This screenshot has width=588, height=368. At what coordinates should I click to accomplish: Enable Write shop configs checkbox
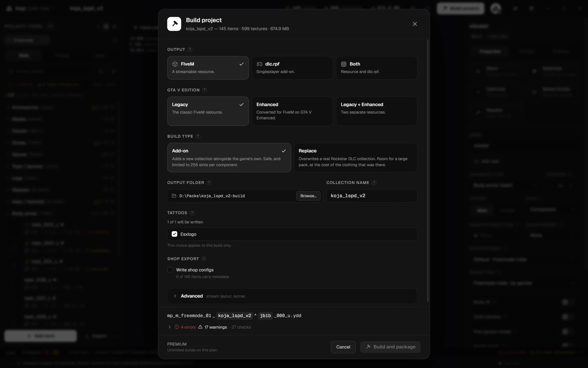(170, 270)
